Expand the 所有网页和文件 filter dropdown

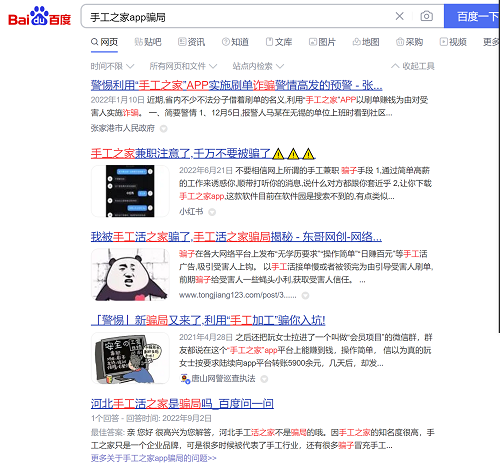[x=183, y=66]
